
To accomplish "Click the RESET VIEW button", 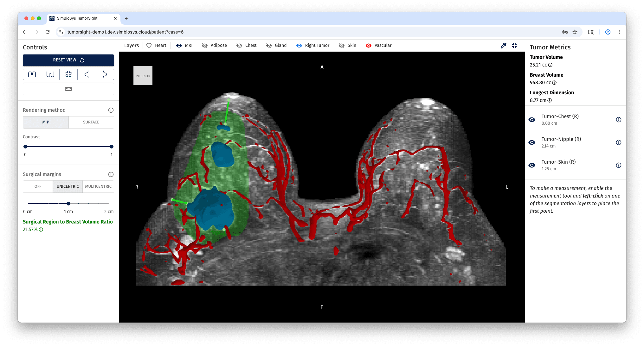I will (x=68, y=60).
